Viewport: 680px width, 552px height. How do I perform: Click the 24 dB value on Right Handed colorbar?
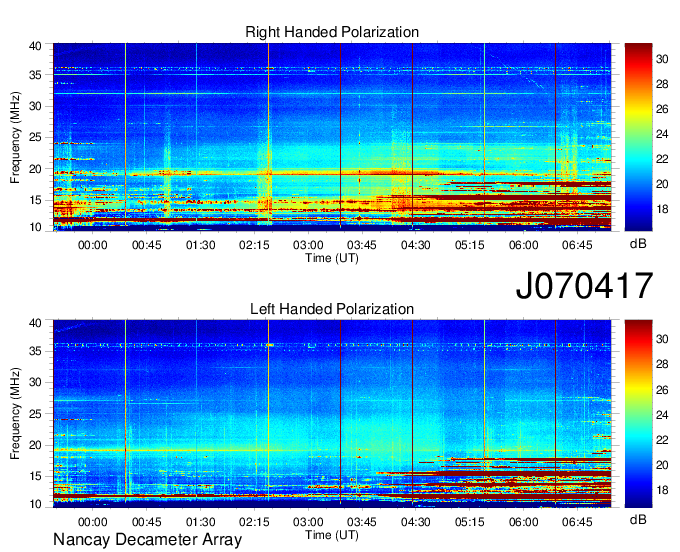[662, 134]
